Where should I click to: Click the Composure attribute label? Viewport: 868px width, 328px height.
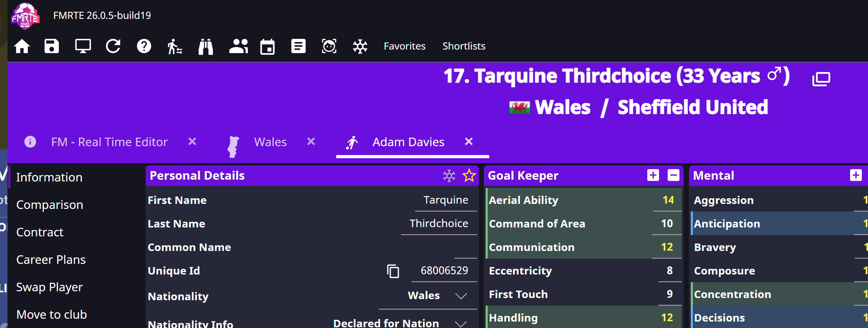click(724, 271)
